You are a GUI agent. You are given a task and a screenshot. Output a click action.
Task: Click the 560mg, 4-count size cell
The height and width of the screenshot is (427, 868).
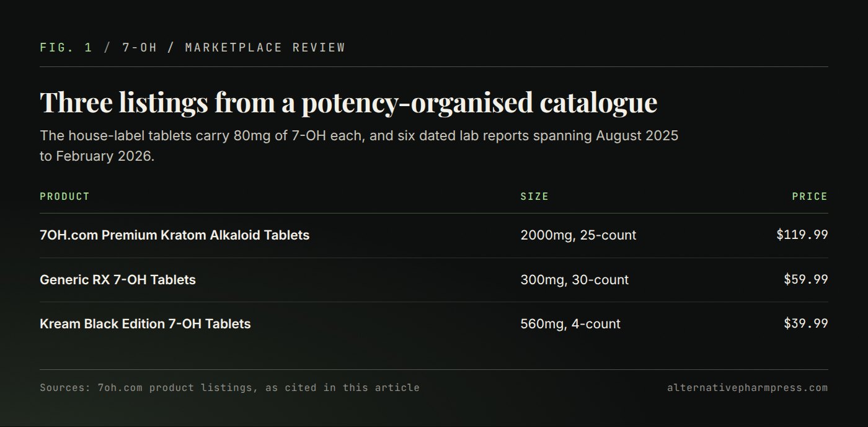point(570,324)
